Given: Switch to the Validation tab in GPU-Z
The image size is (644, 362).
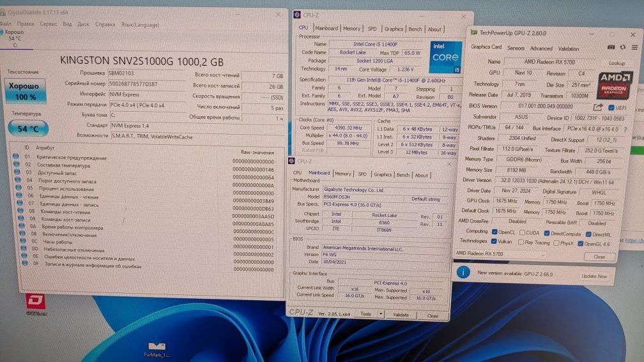Looking at the screenshot, I should click(569, 49).
